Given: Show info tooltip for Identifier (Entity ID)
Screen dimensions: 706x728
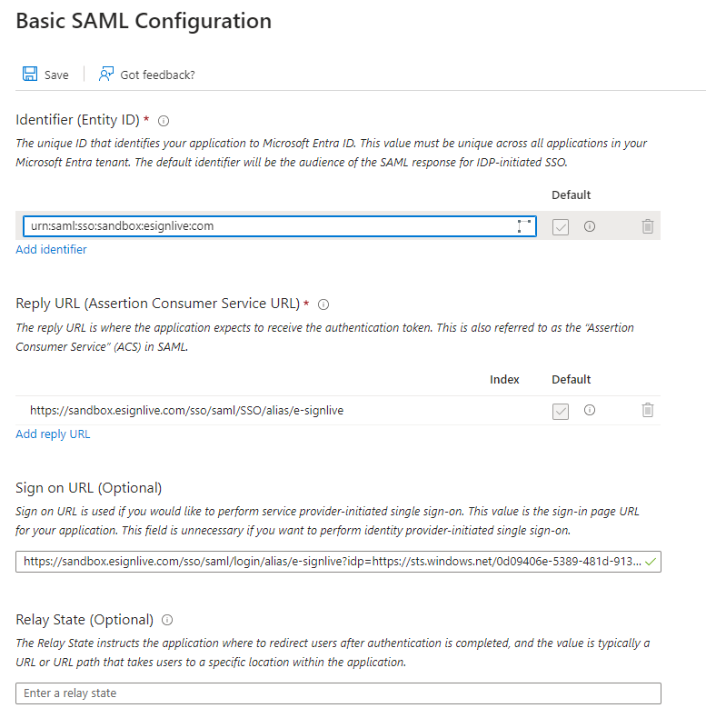Looking at the screenshot, I should point(164,121).
